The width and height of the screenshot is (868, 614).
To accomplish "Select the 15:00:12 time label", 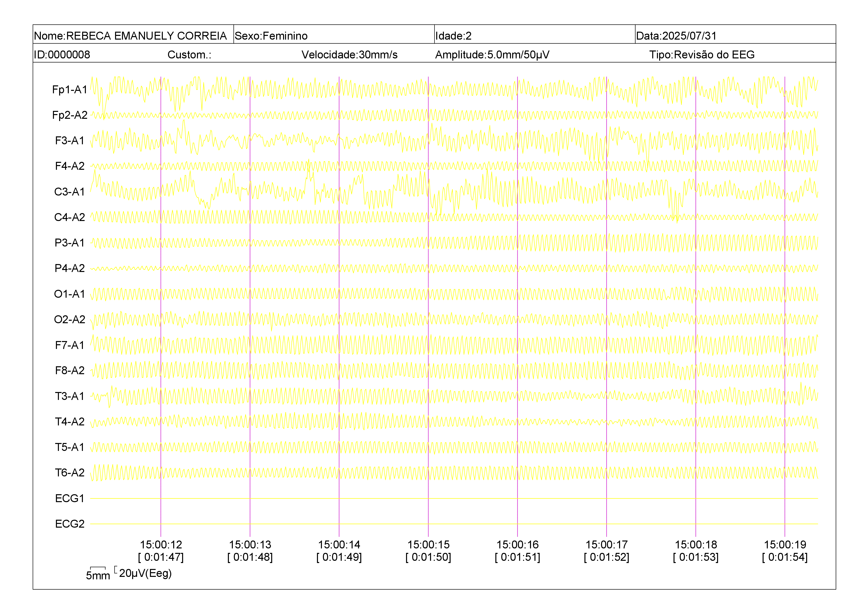I will click(161, 545).
